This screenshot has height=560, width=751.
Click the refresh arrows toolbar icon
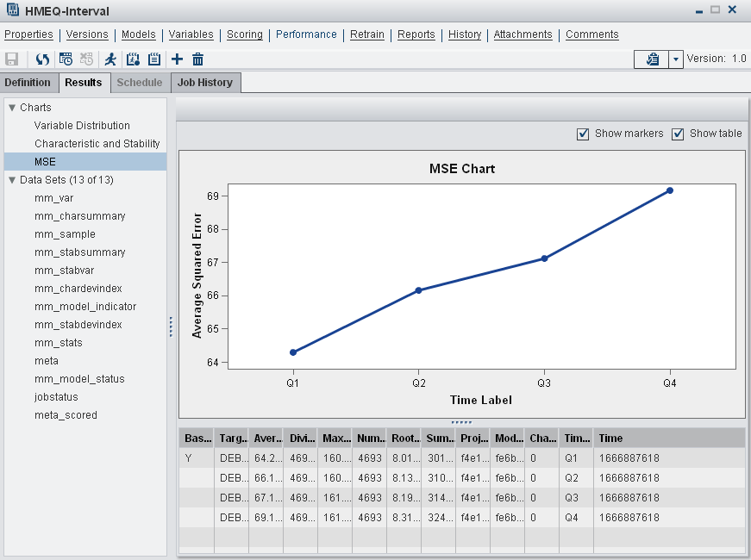[42, 59]
